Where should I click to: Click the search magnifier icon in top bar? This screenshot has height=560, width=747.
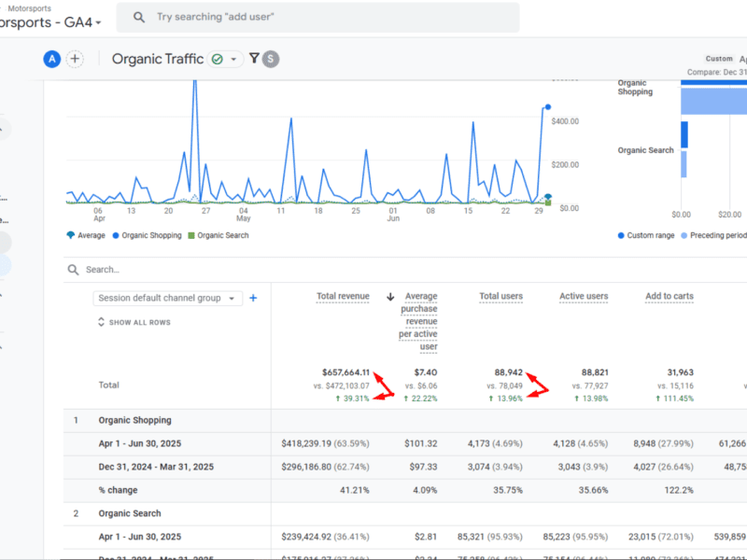pyautogui.click(x=139, y=18)
